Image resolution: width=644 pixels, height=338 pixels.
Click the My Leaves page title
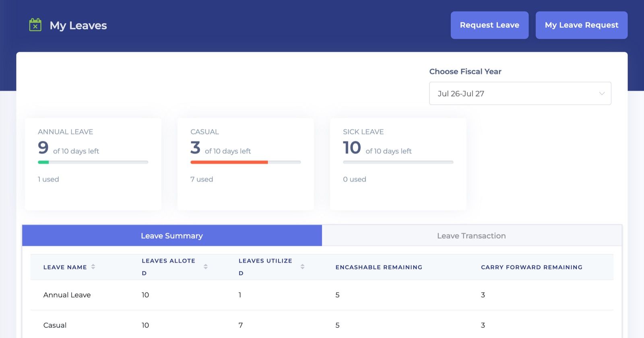tap(78, 25)
